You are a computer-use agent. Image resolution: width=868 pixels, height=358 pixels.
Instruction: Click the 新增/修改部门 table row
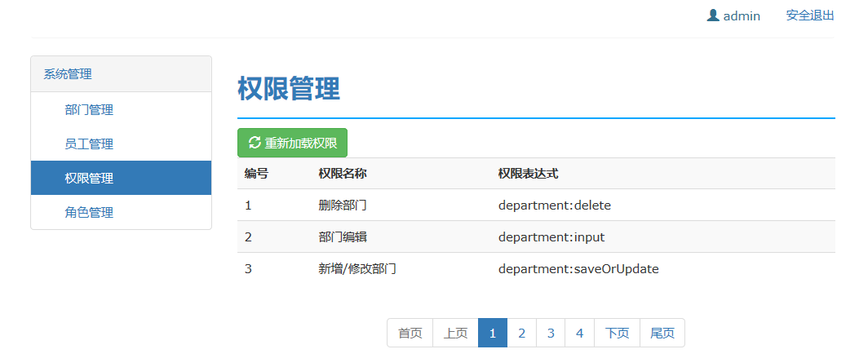[x=357, y=268]
